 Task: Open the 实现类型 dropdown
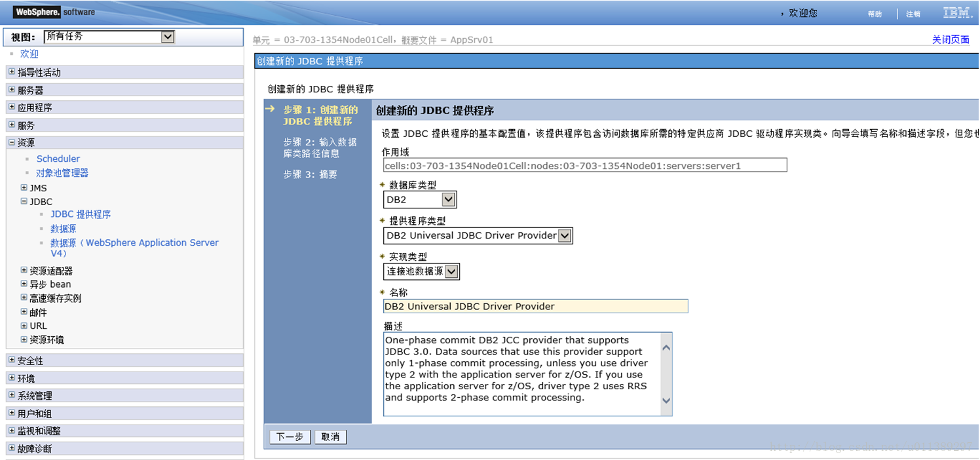click(421, 271)
